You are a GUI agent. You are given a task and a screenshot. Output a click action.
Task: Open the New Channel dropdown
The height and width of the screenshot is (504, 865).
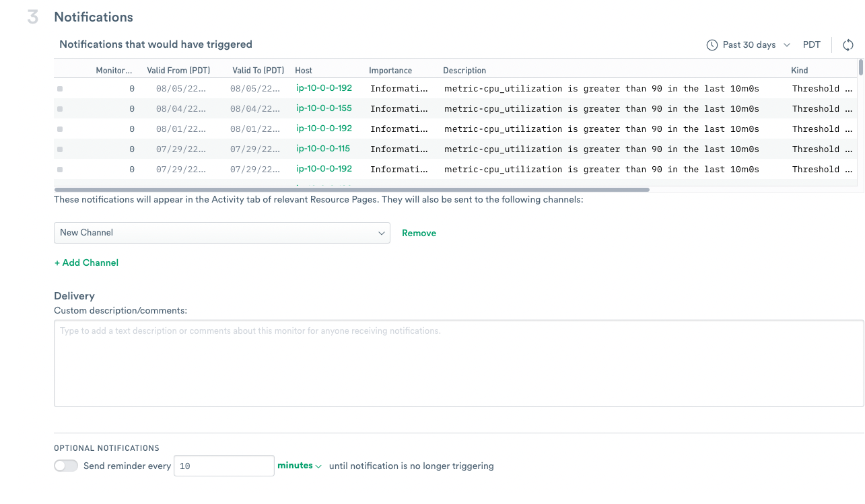(222, 233)
